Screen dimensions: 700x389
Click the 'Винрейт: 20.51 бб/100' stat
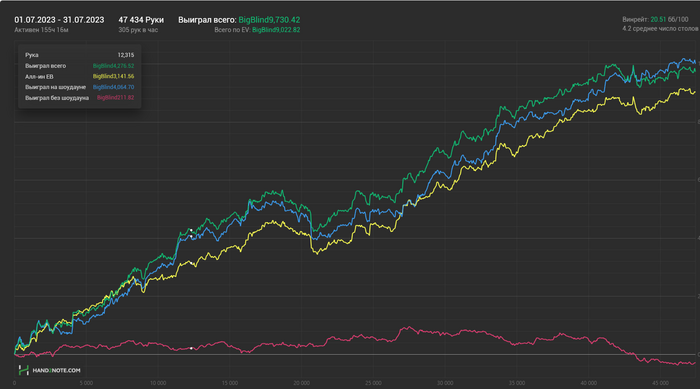coord(655,20)
